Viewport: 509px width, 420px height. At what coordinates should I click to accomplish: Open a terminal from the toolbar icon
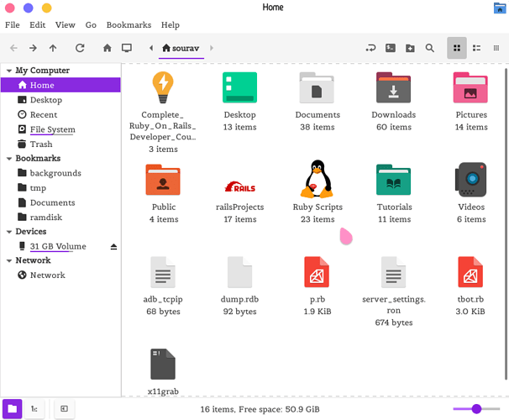pyautogui.click(x=391, y=49)
